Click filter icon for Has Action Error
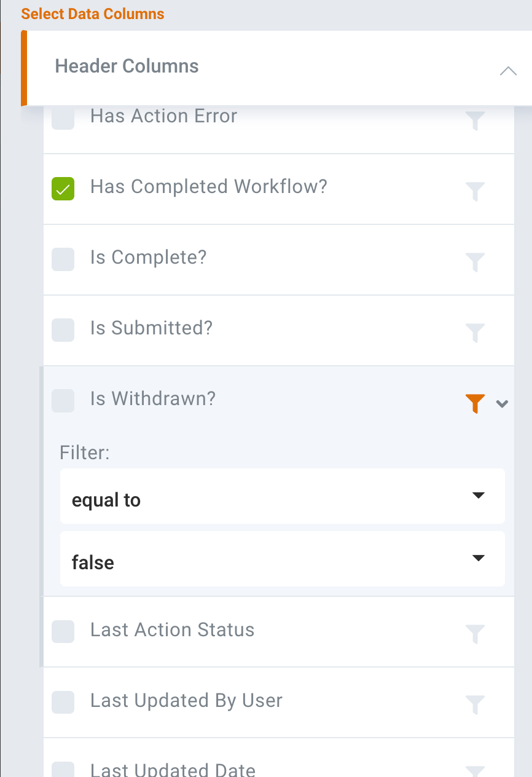 point(475,120)
